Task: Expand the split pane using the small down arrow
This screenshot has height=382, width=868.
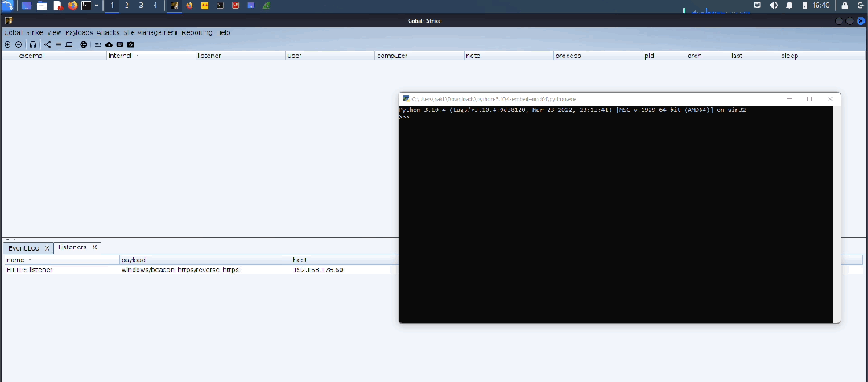Action: click(x=14, y=239)
